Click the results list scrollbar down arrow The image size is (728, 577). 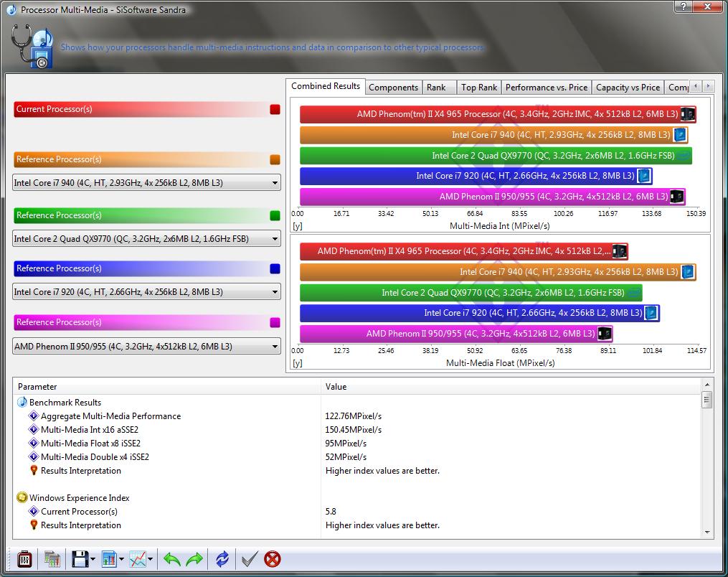(x=707, y=533)
